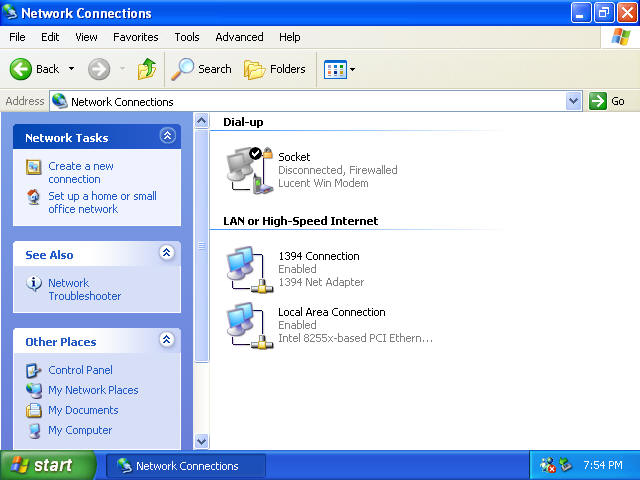Click Create a new connection link
This screenshot has height=480, width=640.
tap(81, 172)
